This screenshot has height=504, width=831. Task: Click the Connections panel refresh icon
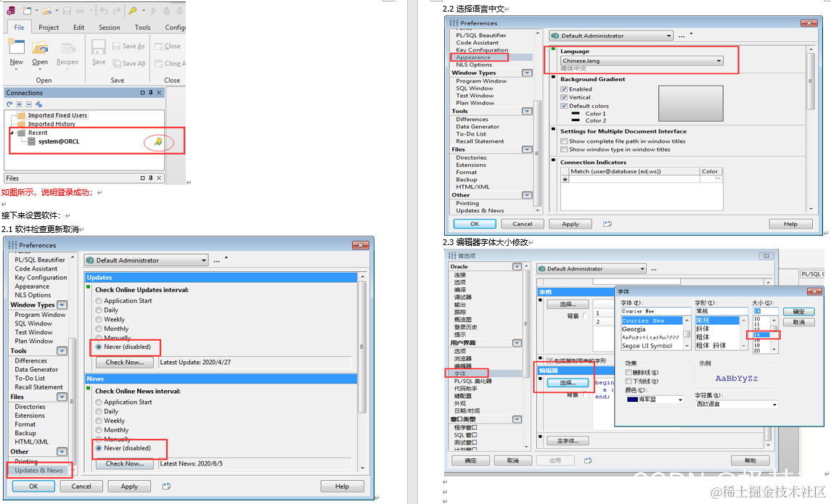coord(9,104)
